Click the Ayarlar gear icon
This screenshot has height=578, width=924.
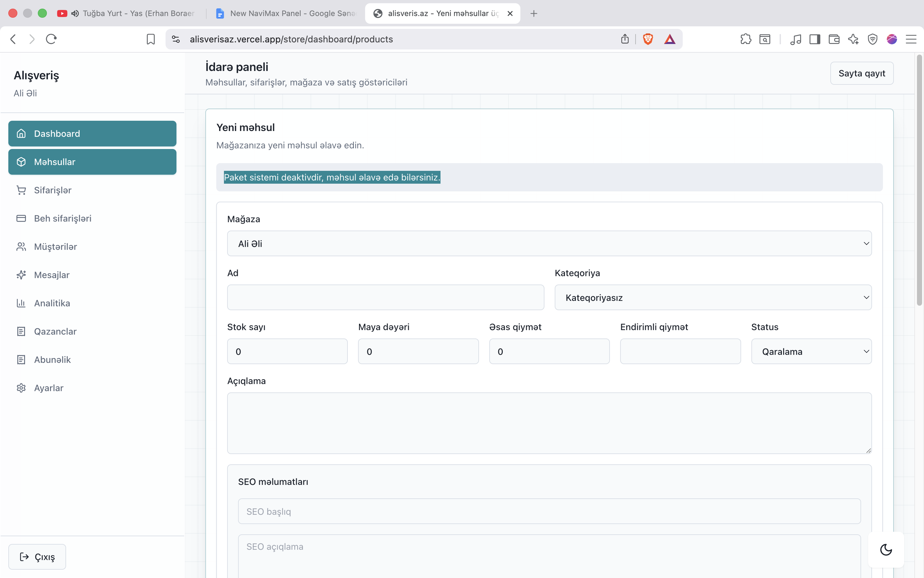click(21, 388)
